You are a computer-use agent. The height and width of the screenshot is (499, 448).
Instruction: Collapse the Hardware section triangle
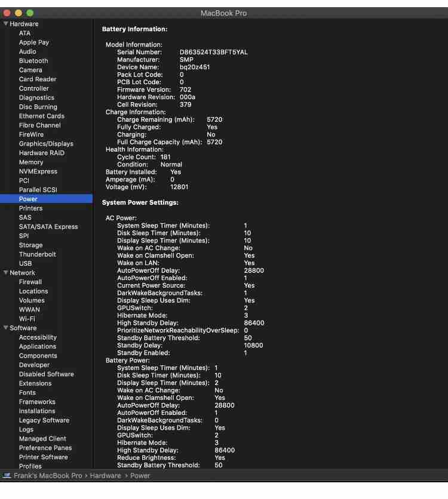5,24
